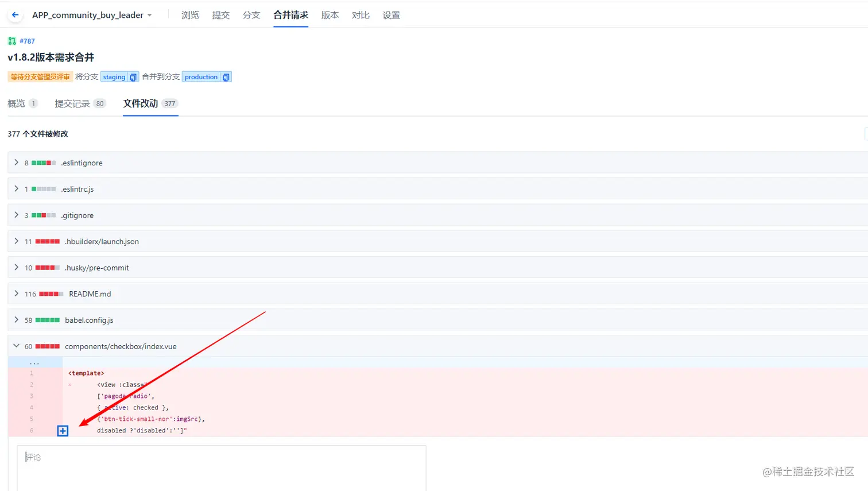Image resolution: width=868 pixels, height=491 pixels.
Task: Click the .gitignore file name
Action: tap(77, 215)
